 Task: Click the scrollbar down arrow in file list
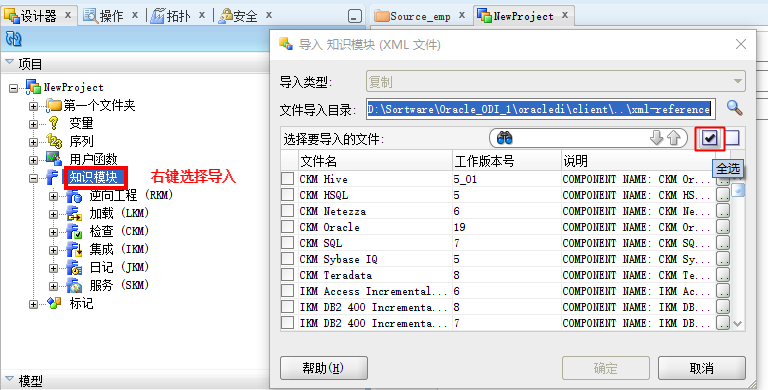click(x=738, y=323)
